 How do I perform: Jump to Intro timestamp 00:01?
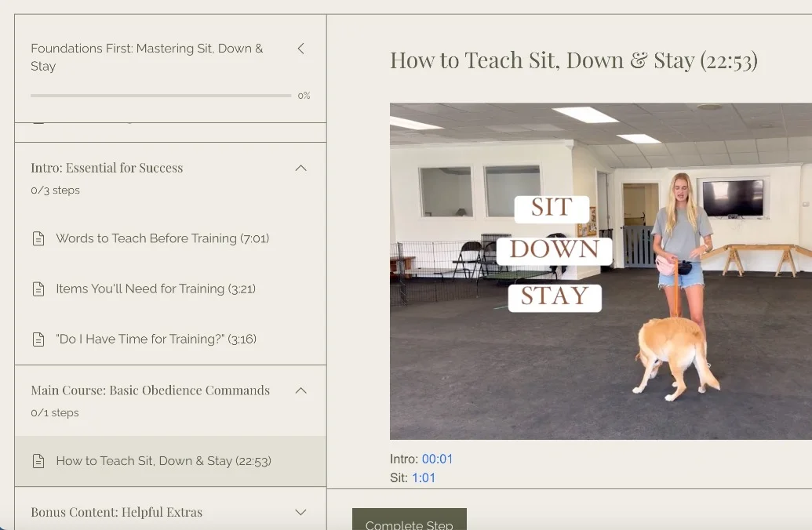[x=437, y=459]
